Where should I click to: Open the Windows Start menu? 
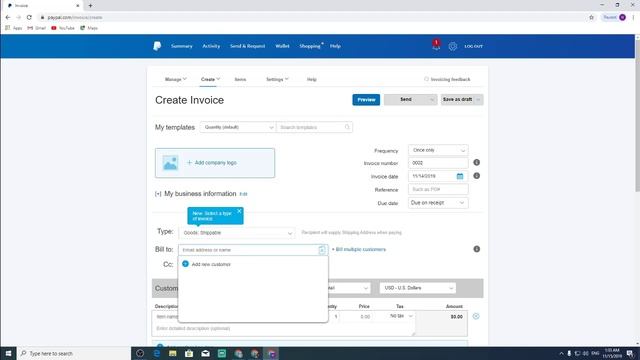8,353
